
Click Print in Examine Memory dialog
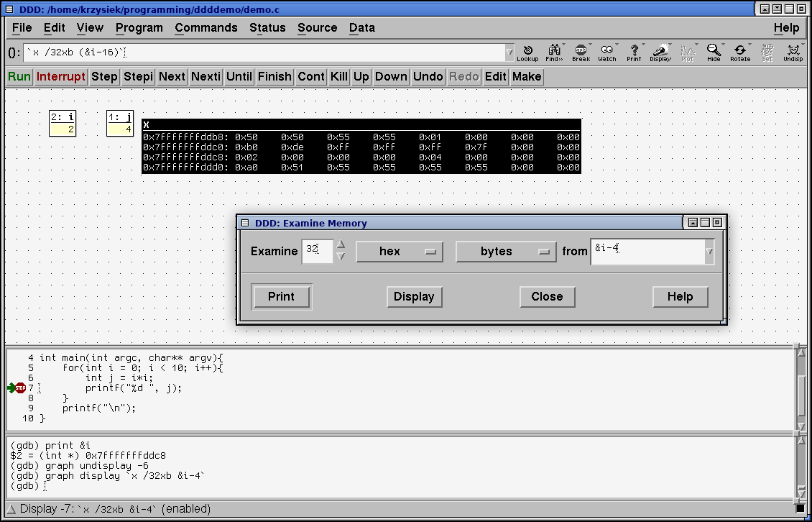[281, 296]
